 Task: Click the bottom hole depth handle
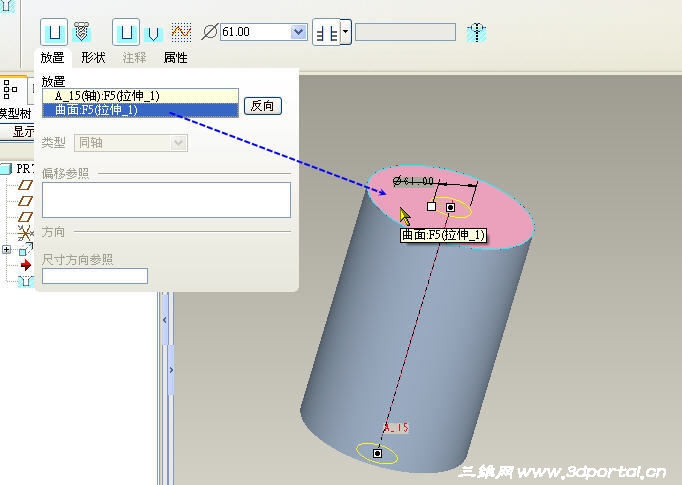(x=378, y=454)
